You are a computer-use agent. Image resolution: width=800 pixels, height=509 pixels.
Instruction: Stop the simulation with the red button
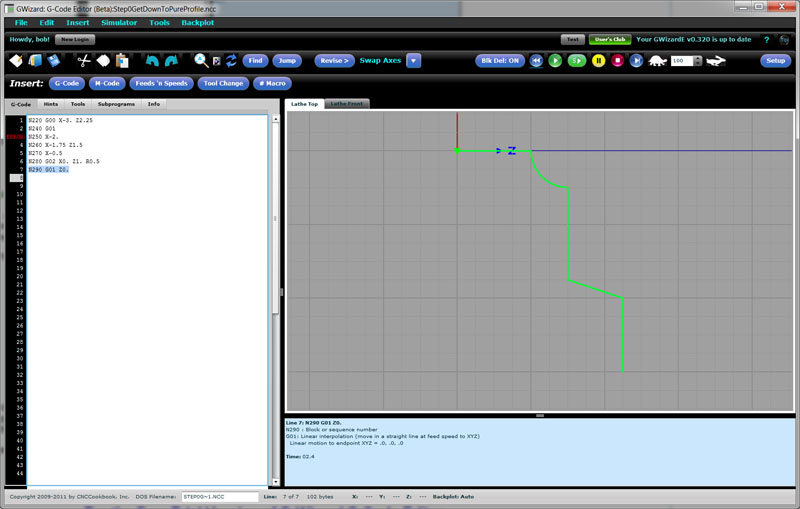617,61
